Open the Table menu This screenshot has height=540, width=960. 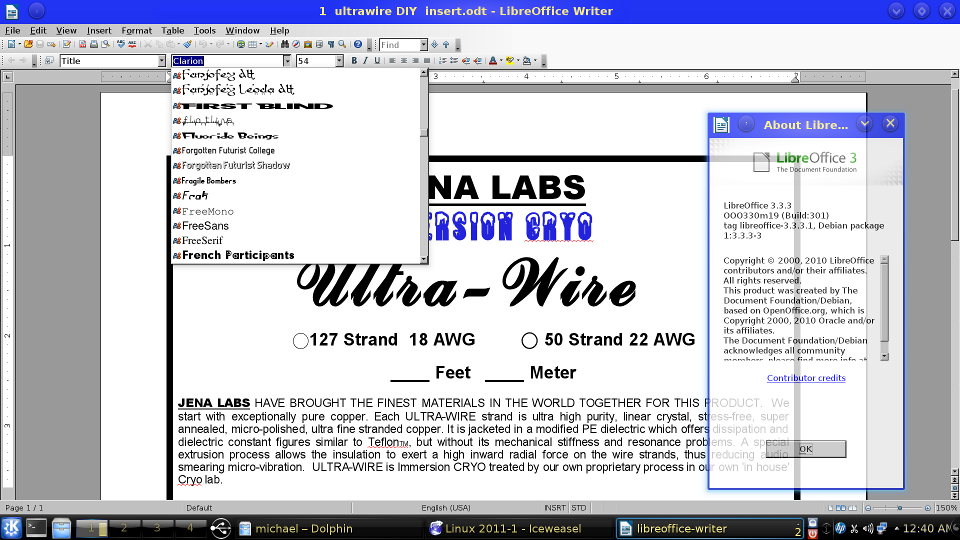coord(173,31)
